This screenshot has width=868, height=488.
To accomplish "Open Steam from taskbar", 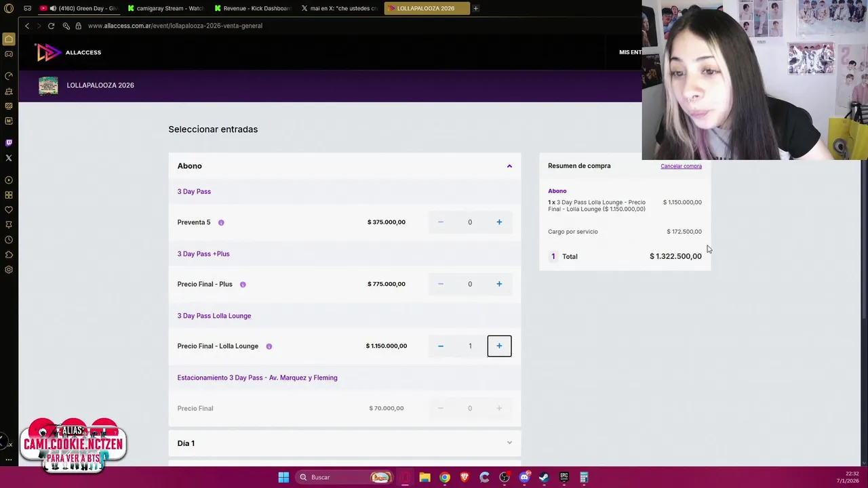I will tap(544, 477).
